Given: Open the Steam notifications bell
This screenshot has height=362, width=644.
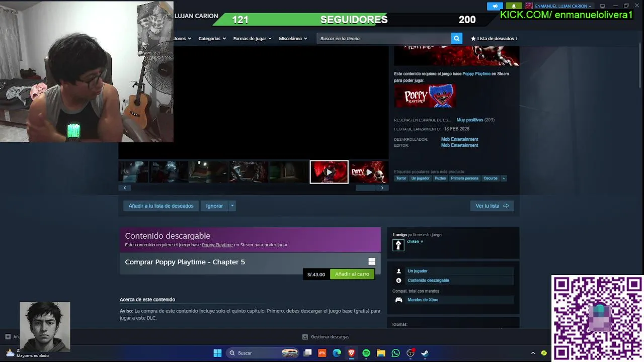Looking at the screenshot, I should coord(514,6).
